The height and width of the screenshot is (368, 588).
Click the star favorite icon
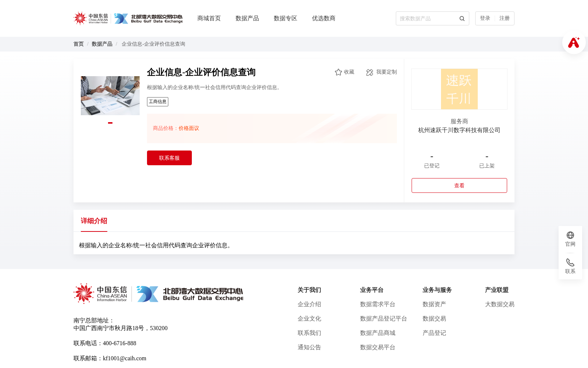[x=338, y=72]
